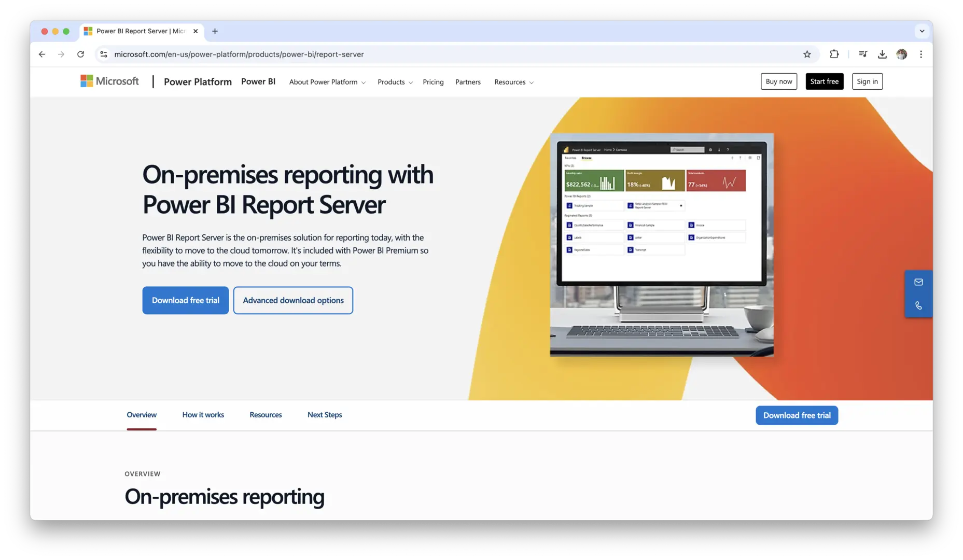Screen dimensions: 963x560
Task: Select the Power BI Report Server browser tab
Action: point(142,31)
